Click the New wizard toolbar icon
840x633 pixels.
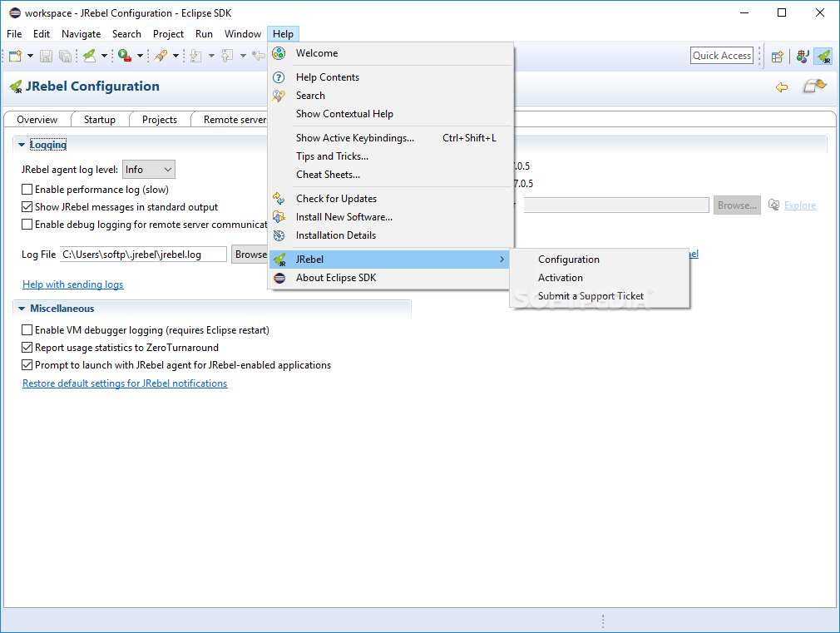click(16, 56)
